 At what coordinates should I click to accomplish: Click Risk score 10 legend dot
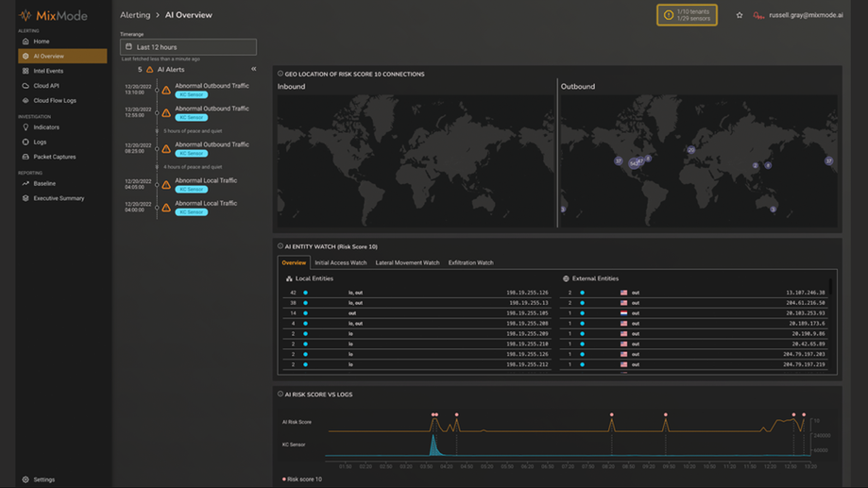(284, 479)
